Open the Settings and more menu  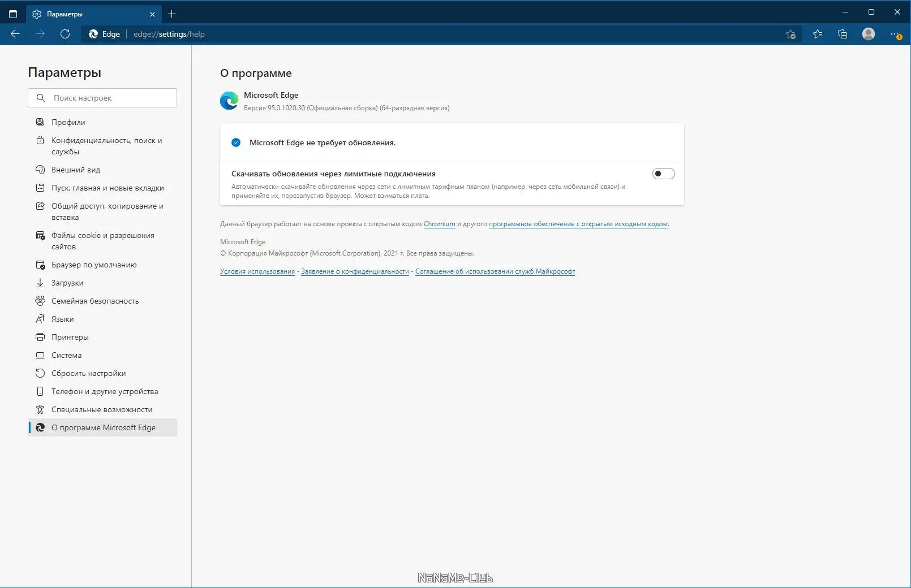(896, 34)
